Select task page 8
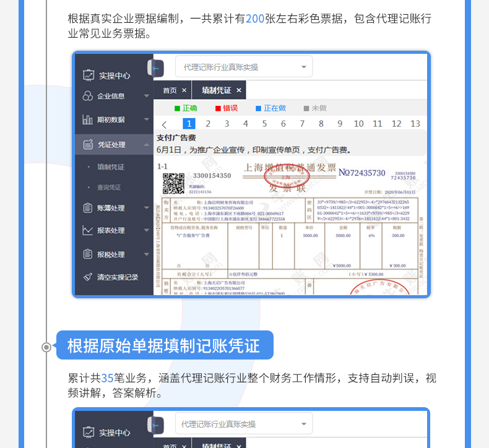489x448 pixels. (321, 124)
